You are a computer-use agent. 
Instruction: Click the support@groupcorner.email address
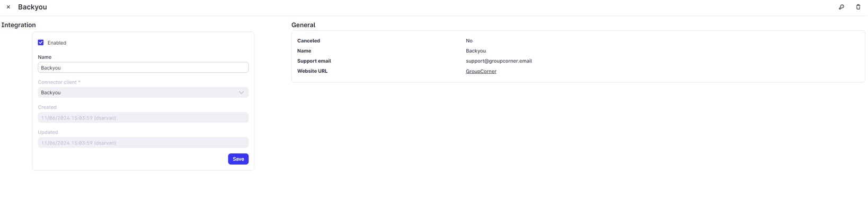[498, 61]
